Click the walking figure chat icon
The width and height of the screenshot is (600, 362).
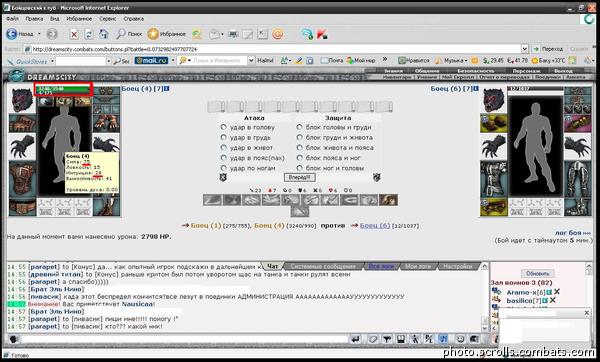[x=415, y=339]
